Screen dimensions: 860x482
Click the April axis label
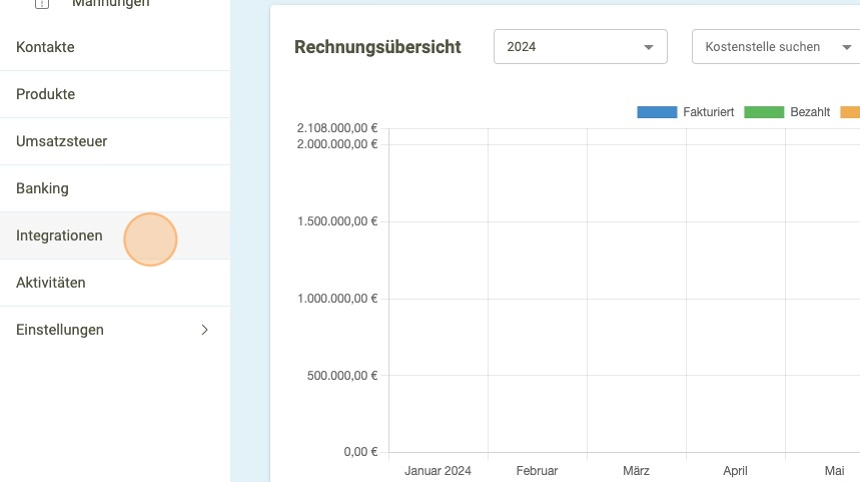point(735,471)
